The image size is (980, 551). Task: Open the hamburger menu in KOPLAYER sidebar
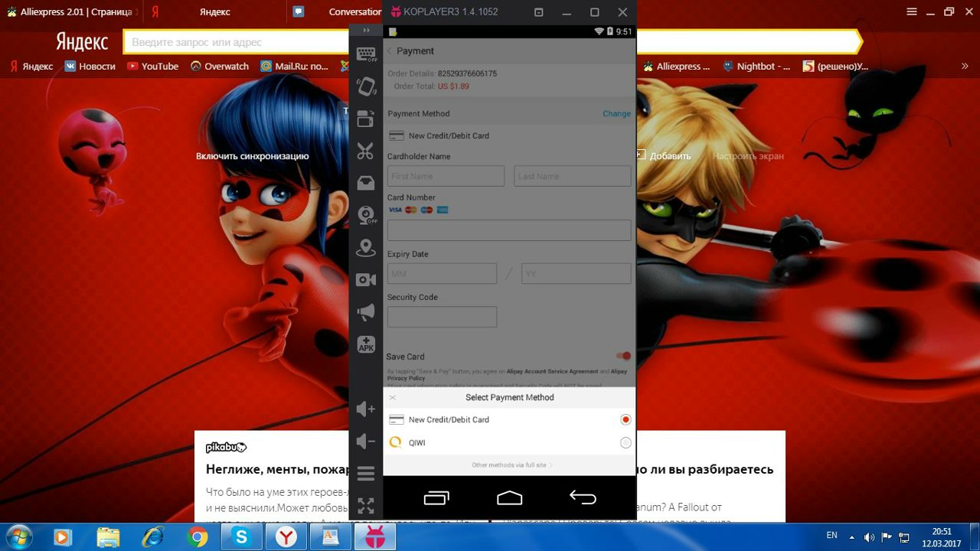pyautogui.click(x=366, y=474)
